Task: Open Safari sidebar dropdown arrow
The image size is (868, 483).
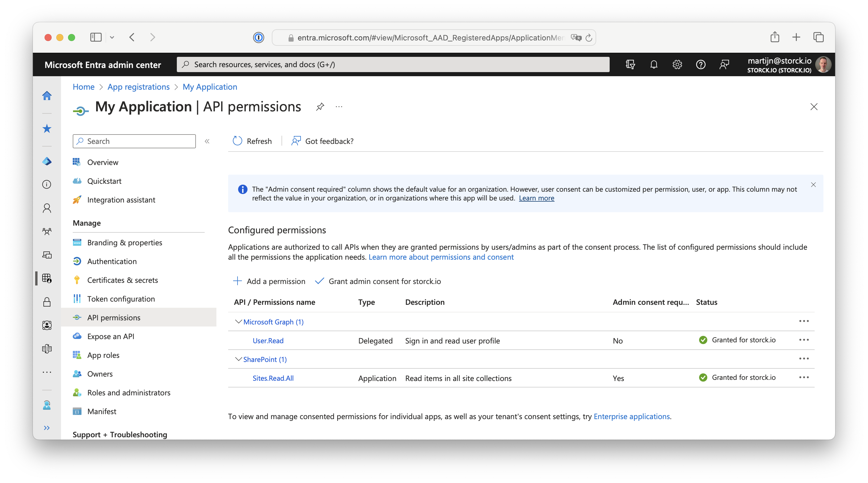Action: point(112,38)
